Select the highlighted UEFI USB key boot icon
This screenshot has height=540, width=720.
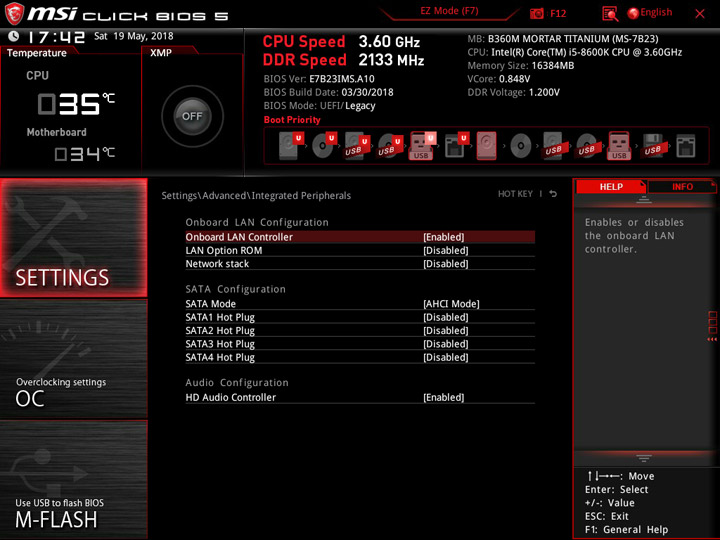422,146
